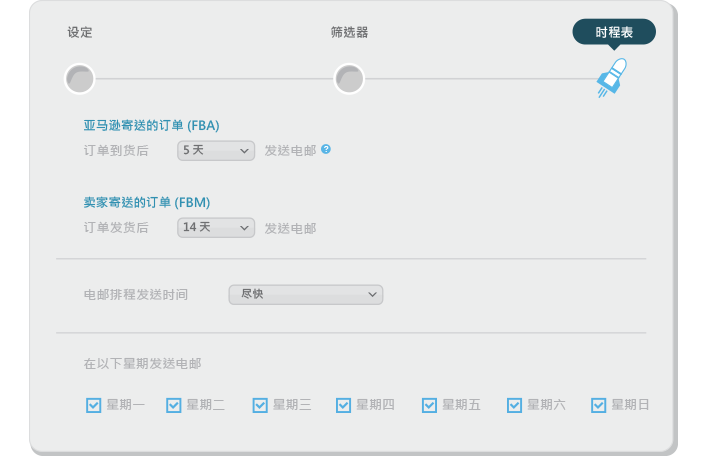Open the FBA 5 天 dropdown
The height and width of the screenshot is (456, 702).
point(216,151)
